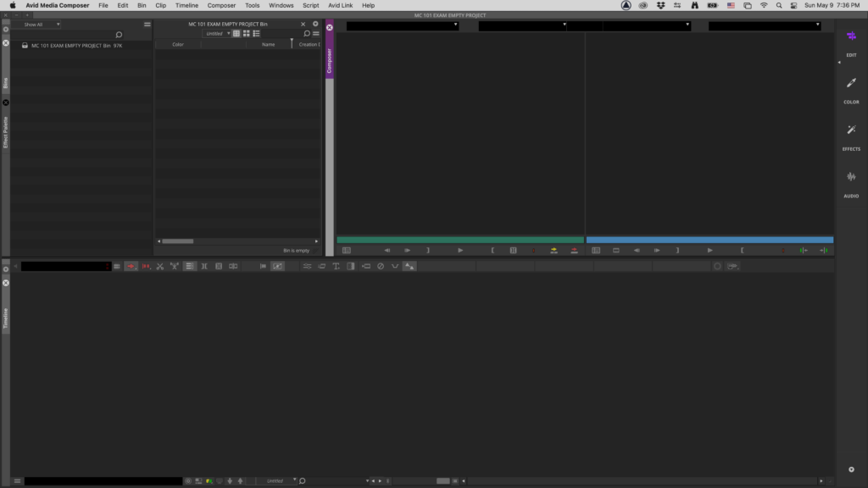Screen dimensions: 868x488
Task: Open the Show All filter dropdown
Action: click(37, 24)
